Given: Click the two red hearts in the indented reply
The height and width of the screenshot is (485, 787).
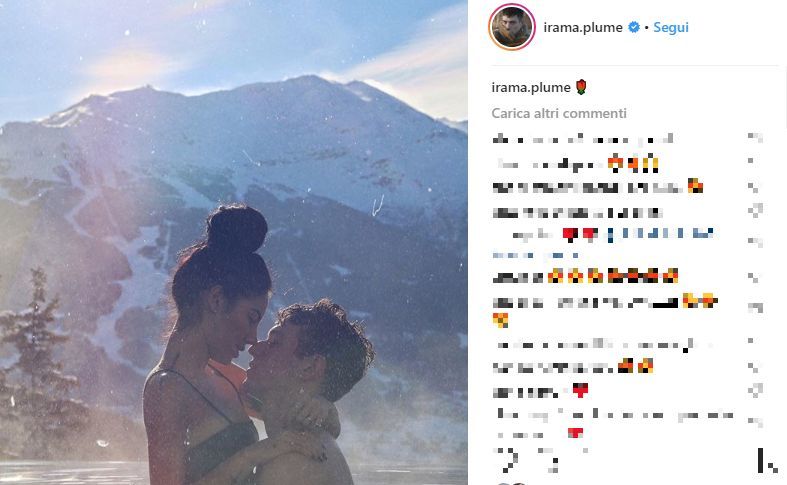Looking at the screenshot, I should (x=580, y=234).
